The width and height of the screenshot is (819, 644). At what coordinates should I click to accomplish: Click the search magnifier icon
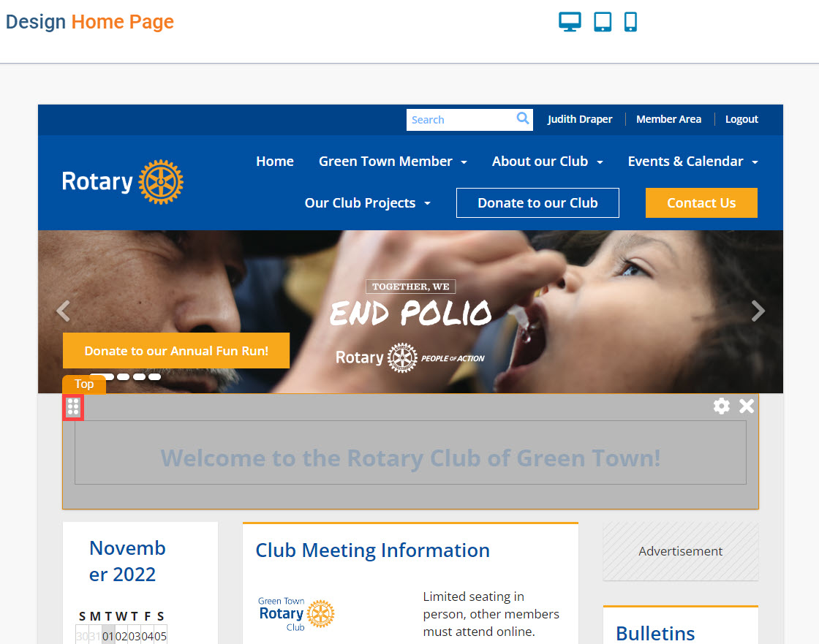(x=523, y=118)
